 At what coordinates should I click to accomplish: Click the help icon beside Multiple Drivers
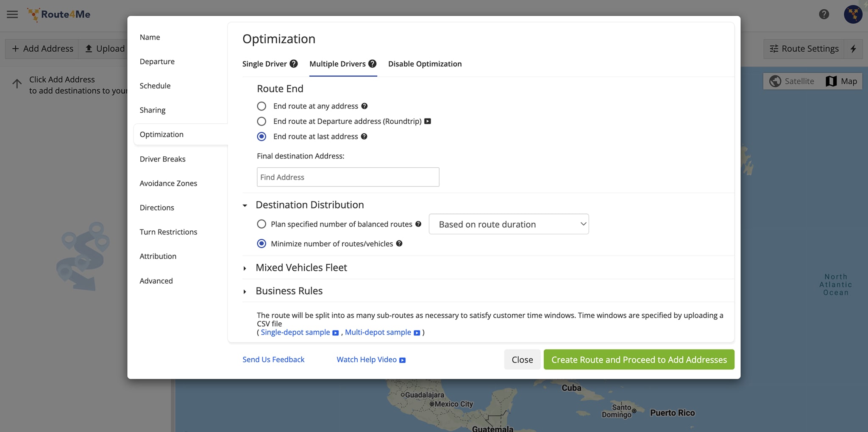click(373, 64)
